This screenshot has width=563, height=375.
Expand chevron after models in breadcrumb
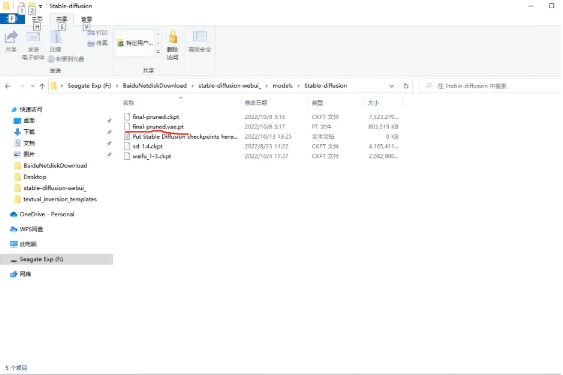pos(298,86)
